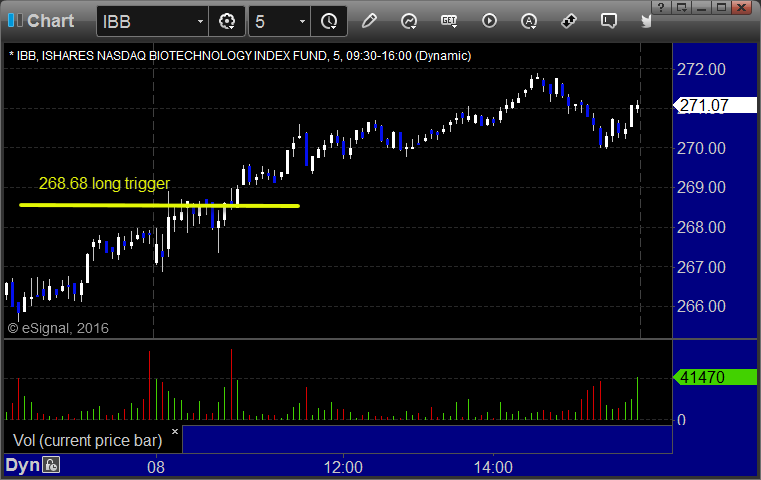
Task: Open the chat comment bubble icon
Action: tap(609, 21)
